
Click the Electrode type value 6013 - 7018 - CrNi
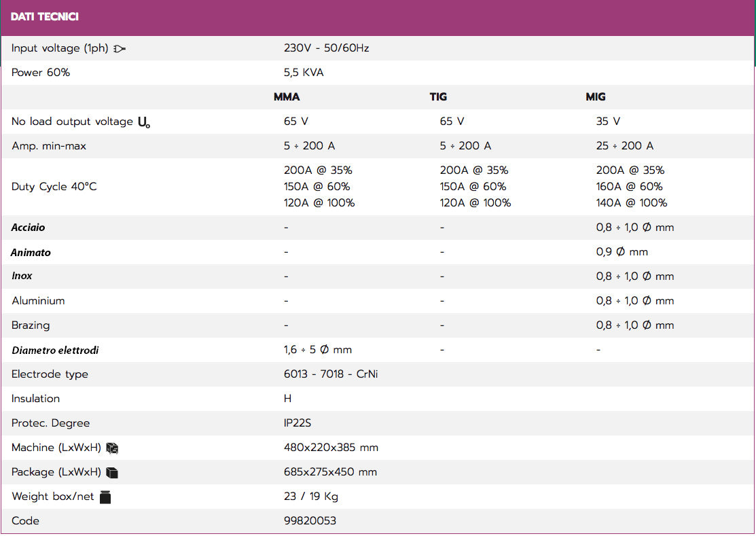pyautogui.click(x=331, y=374)
